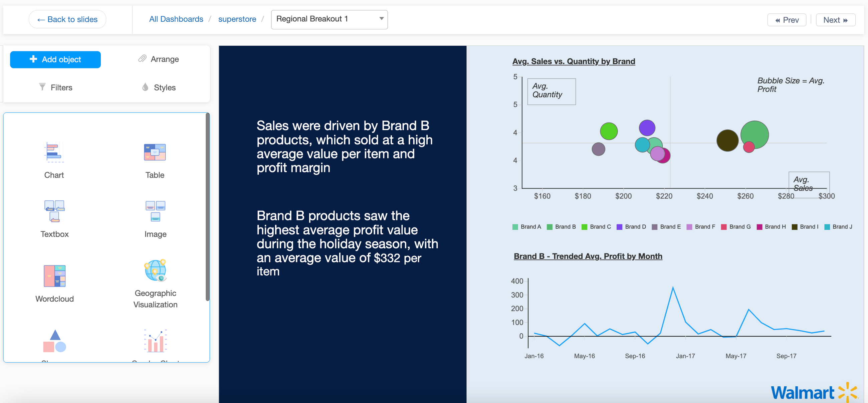The height and width of the screenshot is (403, 868).
Task: Select the Wordcloud object icon
Action: pos(54,276)
